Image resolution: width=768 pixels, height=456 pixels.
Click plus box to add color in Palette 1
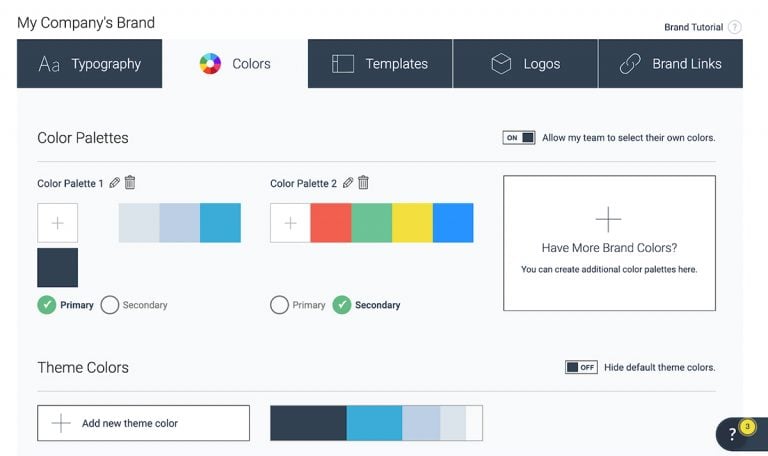pyautogui.click(x=57, y=223)
